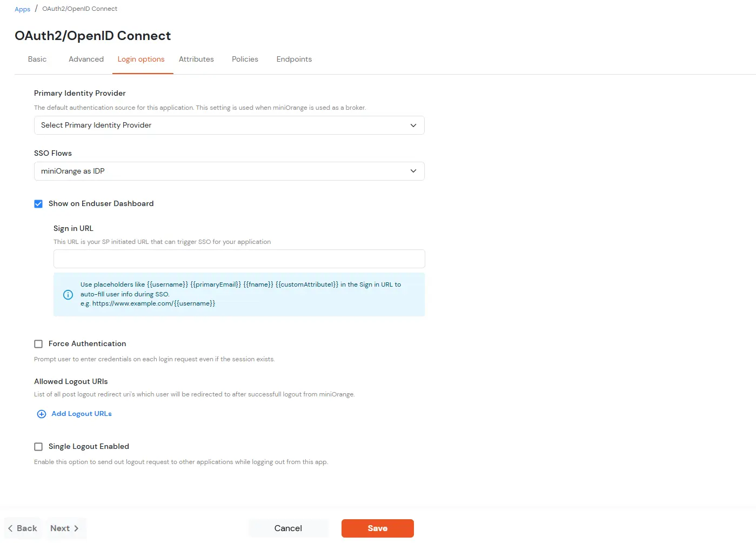Enable Force Authentication
Screen dimensions: 756x543
pyautogui.click(x=38, y=343)
